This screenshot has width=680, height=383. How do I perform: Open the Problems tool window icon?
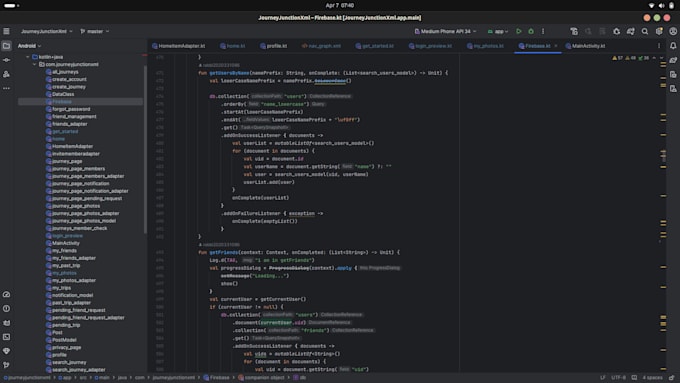[x=6, y=309]
